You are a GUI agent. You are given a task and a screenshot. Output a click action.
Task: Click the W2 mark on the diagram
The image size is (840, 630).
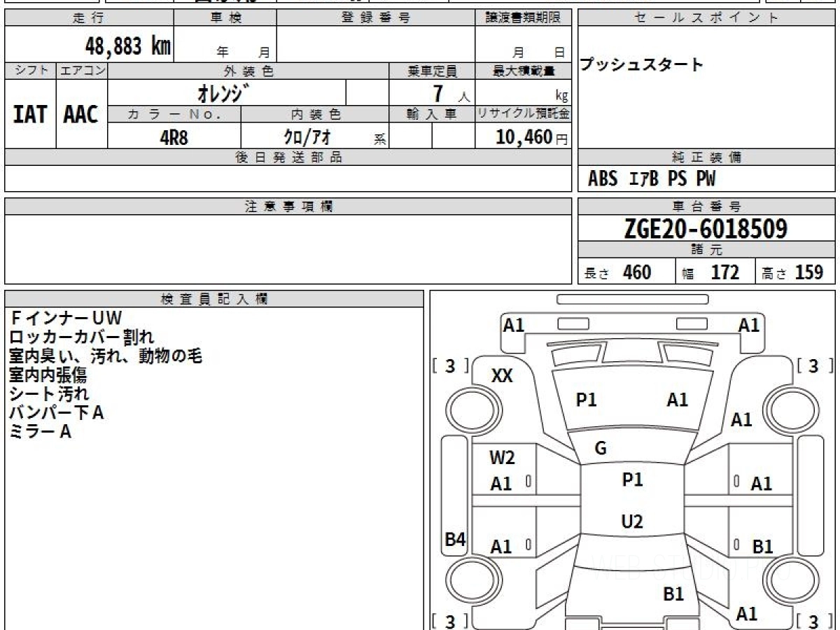coord(502,458)
